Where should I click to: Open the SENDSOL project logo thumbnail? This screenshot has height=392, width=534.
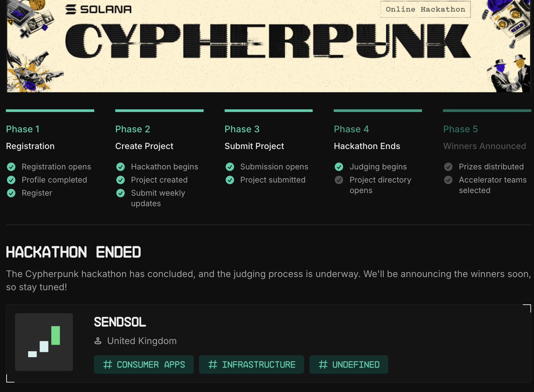(x=44, y=342)
